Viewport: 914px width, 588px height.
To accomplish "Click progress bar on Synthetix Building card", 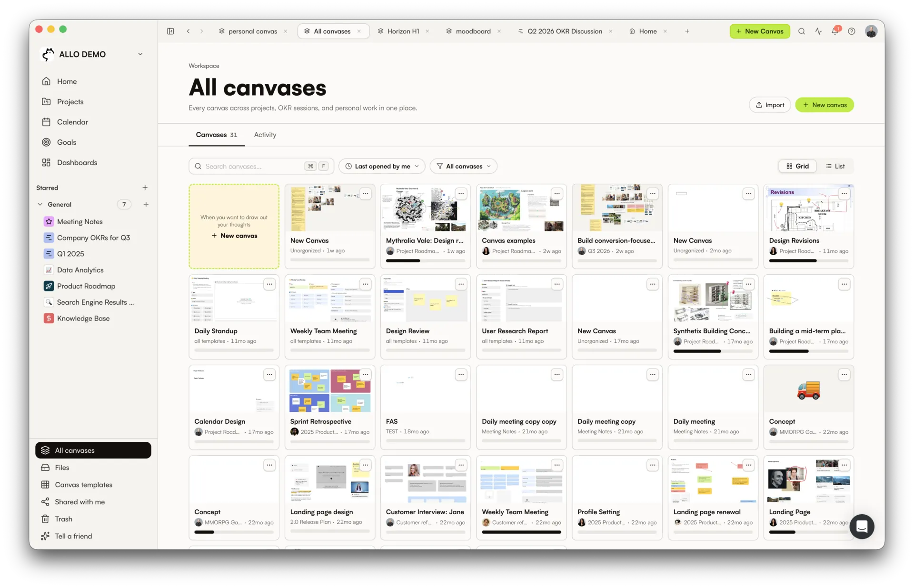I will click(x=713, y=351).
